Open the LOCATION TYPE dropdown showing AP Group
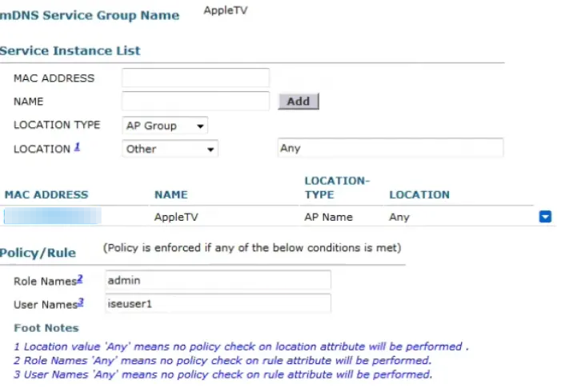577x392 pixels. point(165,126)
